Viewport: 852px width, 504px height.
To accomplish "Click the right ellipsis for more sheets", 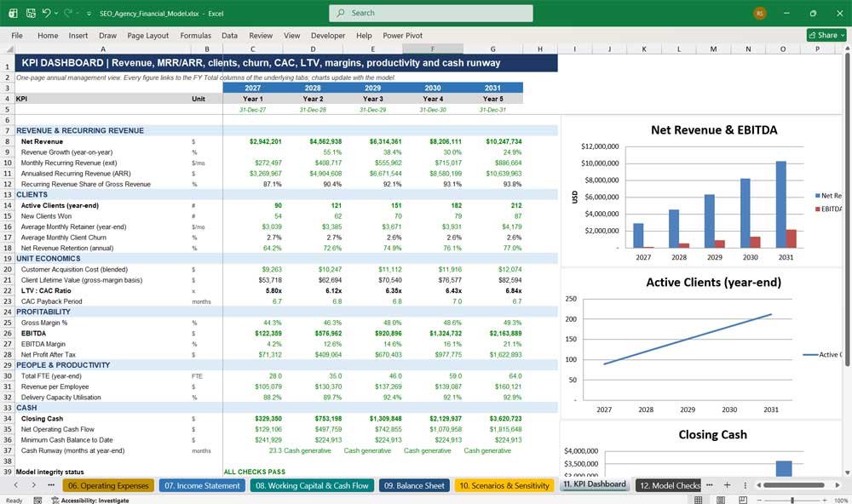I will (x=709, y=485).
